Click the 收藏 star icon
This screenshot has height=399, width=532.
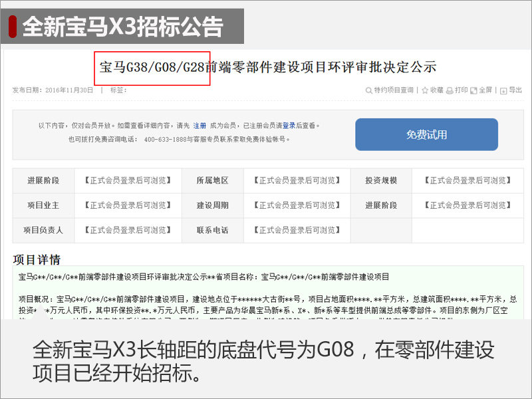[x=425, y=90]
